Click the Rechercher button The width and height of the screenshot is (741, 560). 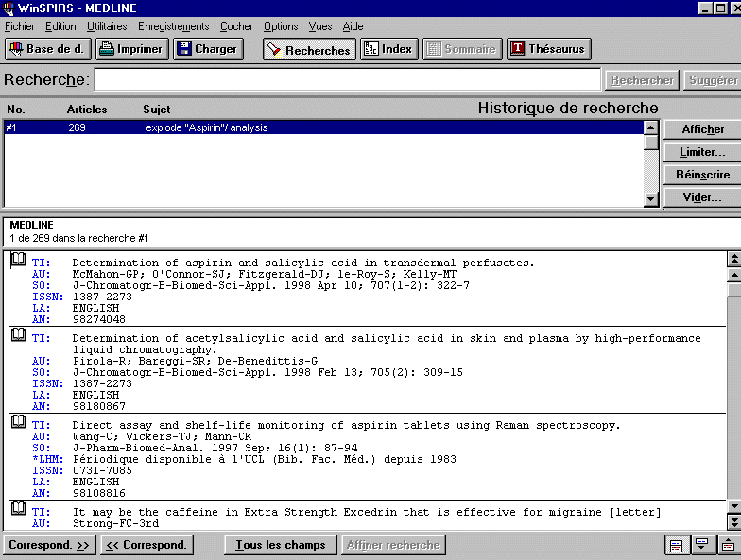[x=642, y=80]
